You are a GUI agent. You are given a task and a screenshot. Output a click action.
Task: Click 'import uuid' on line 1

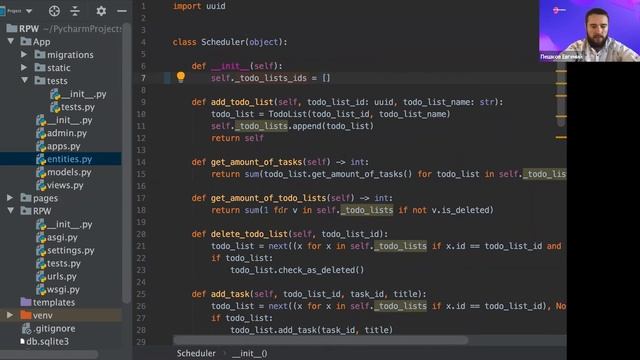tap(199, 6)
